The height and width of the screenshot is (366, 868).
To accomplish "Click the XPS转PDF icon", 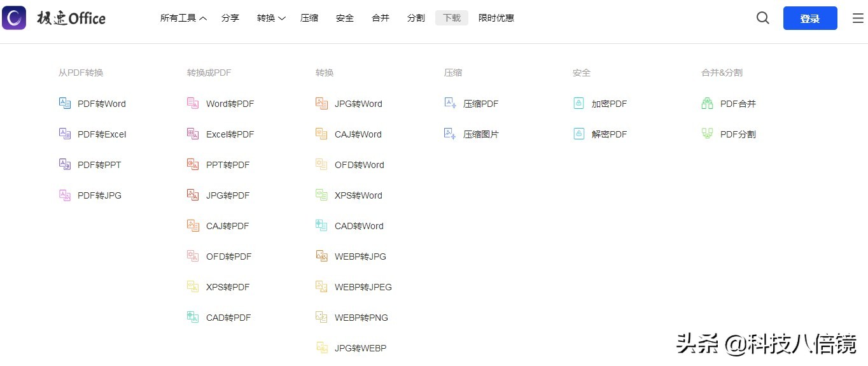I will tap(193, 286).
